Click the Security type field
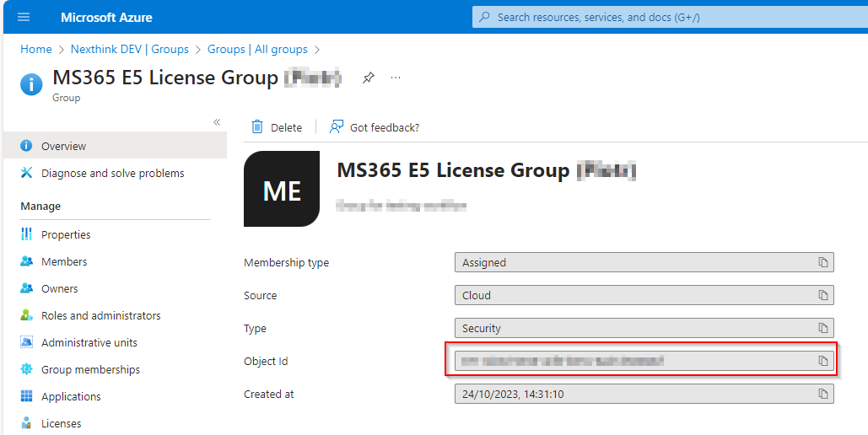The image size is (868, 435). [x=644, y=328]
